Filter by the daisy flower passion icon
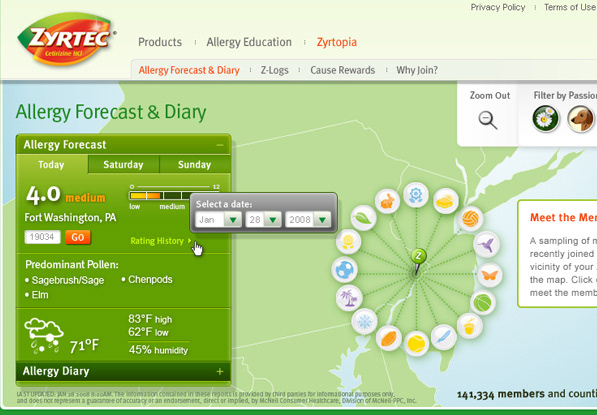This screenshot has height=415, width=597. [546, 118]
